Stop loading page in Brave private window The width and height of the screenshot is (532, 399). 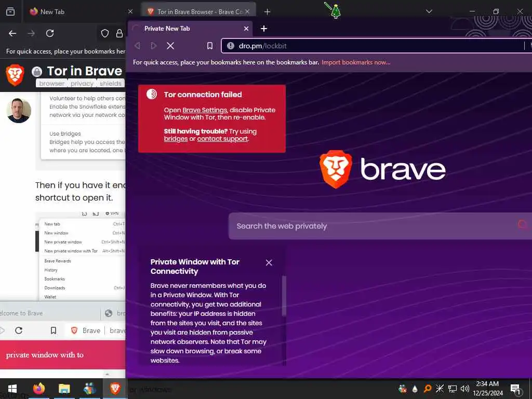[x=170, y=46]
